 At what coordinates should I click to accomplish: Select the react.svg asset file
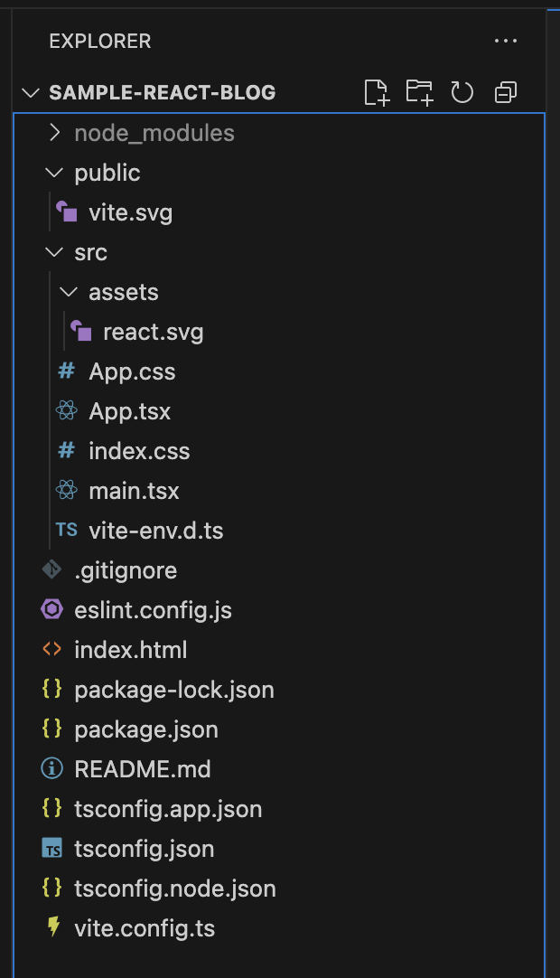[153, 332]
